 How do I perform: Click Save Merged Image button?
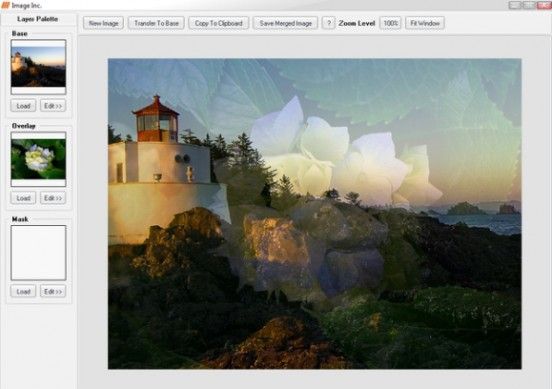(286, 23)
